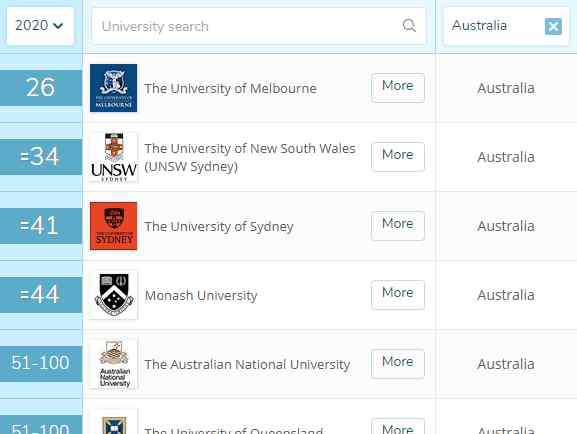577x434 pixels.
Task: Click the magnifier search icon
Action: 409,26
